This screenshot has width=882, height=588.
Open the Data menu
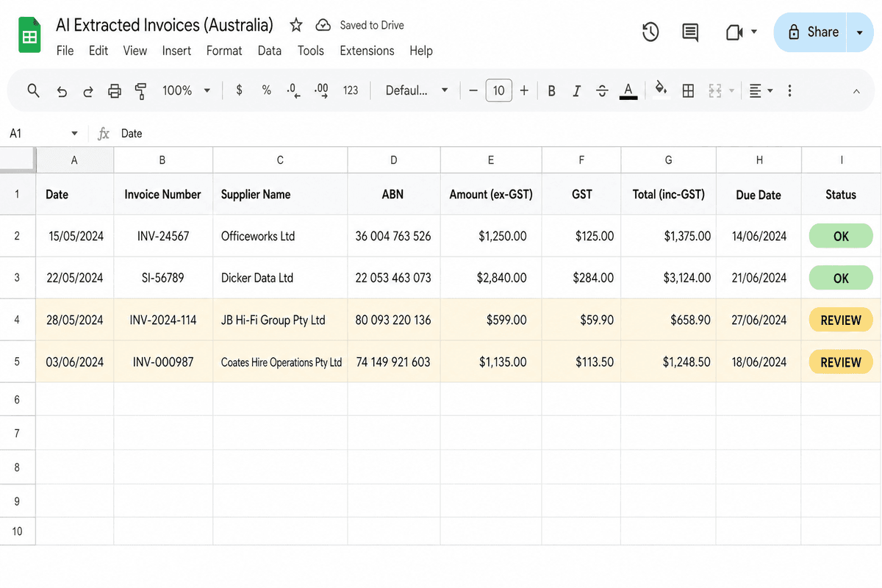tap(270, 51)
